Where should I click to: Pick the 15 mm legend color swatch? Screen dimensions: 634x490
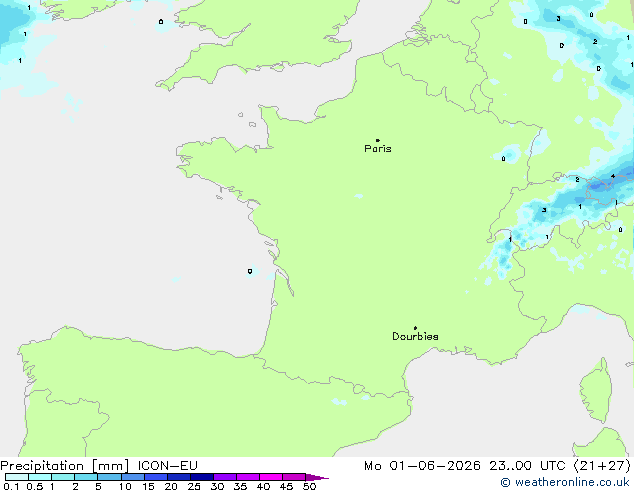coord(156,477)
